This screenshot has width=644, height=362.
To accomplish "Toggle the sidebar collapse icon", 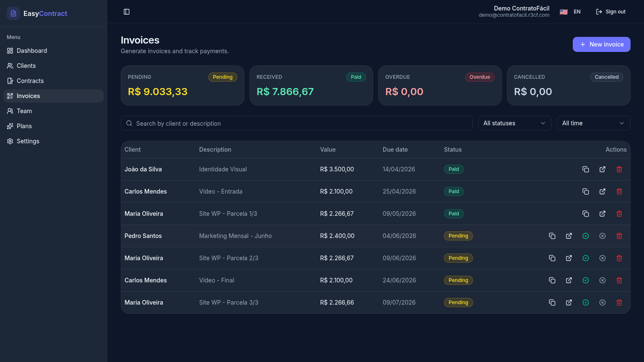I will click(x=127, y=12).
